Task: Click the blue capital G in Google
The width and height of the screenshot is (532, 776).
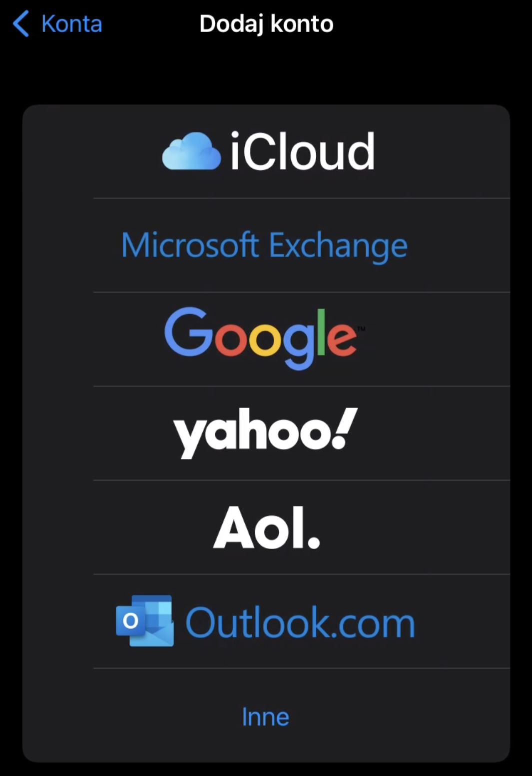Action: tap(186, 331)
